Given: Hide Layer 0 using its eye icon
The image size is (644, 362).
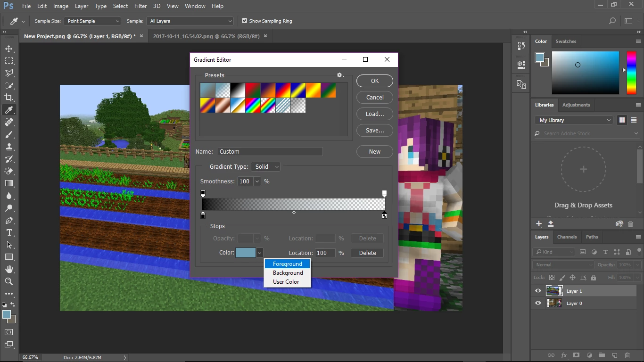Looking at the screenshot, I should (538, 303).
